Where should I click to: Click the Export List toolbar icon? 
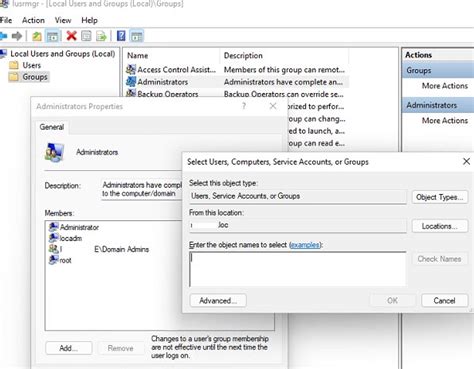(101, 36)
